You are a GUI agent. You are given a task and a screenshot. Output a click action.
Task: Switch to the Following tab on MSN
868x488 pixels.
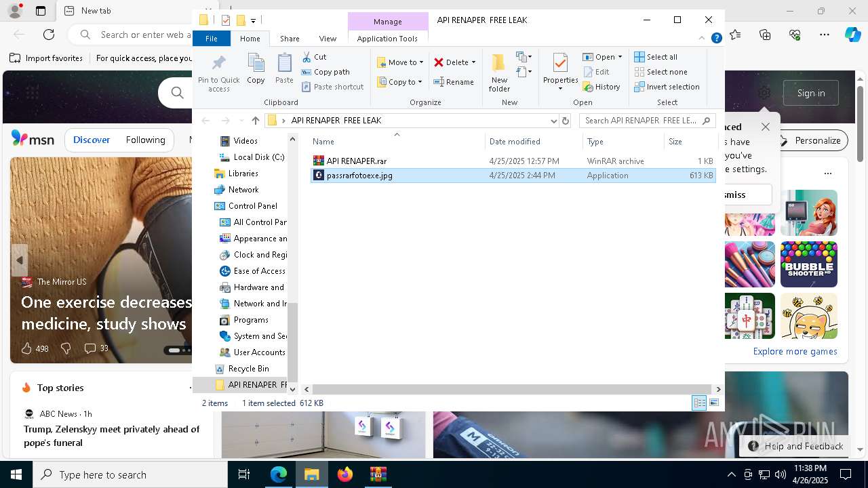click(x=145, y=140)
